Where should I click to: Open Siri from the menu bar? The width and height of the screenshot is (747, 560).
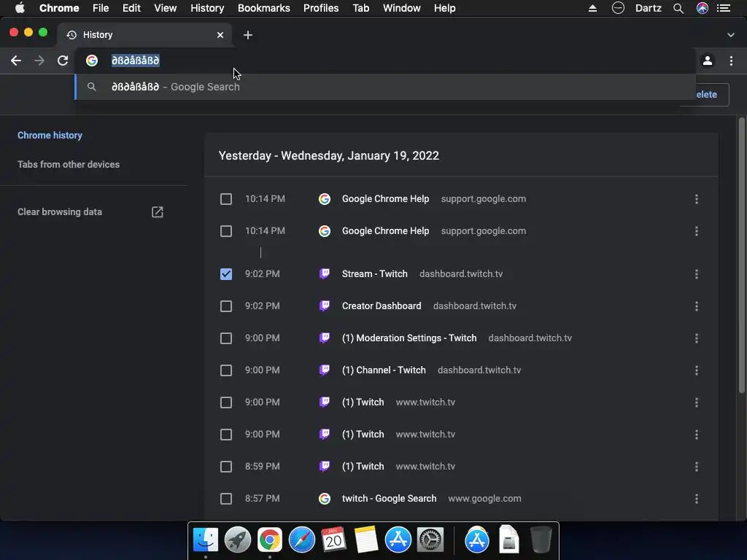click(x=703, y=8)
